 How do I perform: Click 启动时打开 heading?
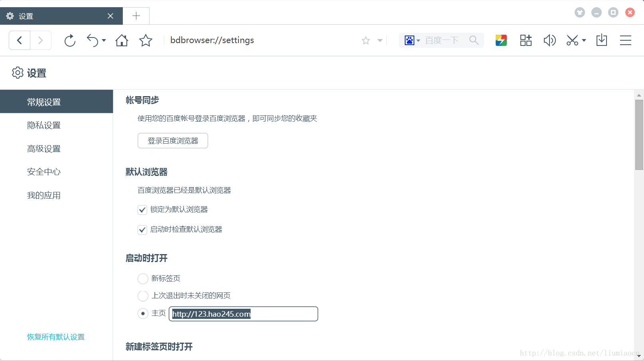pyautogui.click(x=146, y=258)
